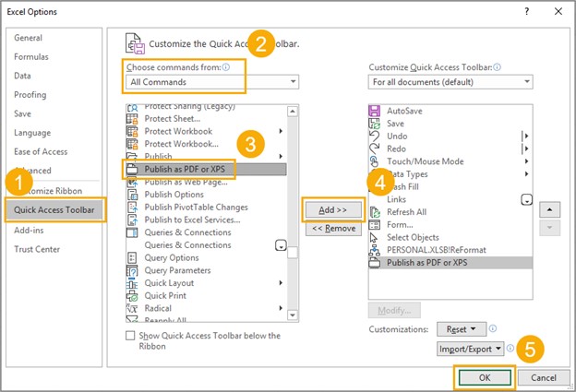Select the Quick Access Toolbar category
The width and height of the screenshot is (576, 392).
54,210
